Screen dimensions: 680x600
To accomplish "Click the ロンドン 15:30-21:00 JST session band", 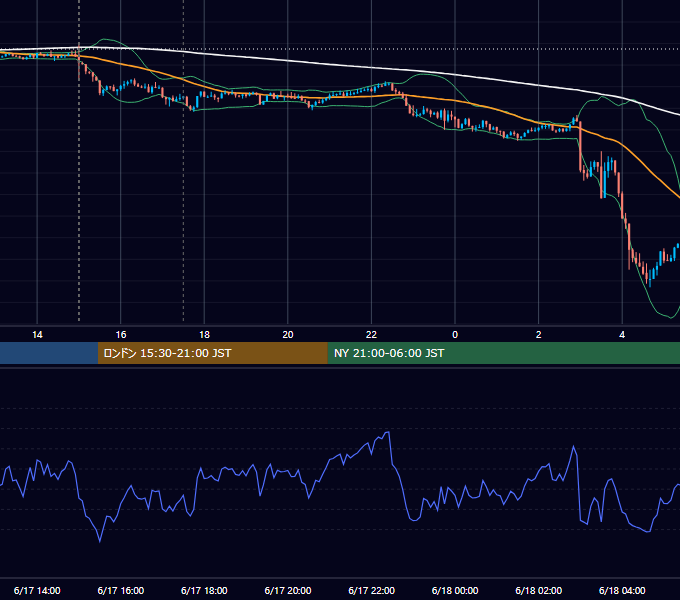I will click(212, 353).
